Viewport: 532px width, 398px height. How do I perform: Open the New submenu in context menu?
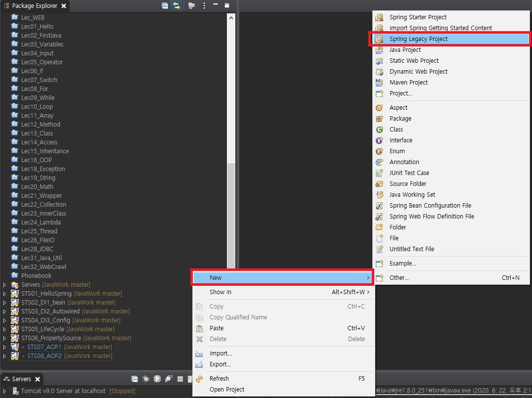[x=282, y=277]
